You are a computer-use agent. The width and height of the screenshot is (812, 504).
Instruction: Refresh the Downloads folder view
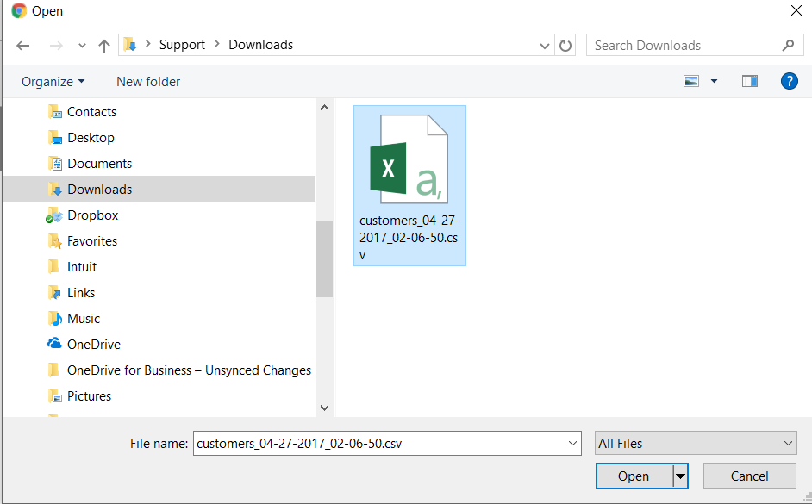(x=565, y=46)
